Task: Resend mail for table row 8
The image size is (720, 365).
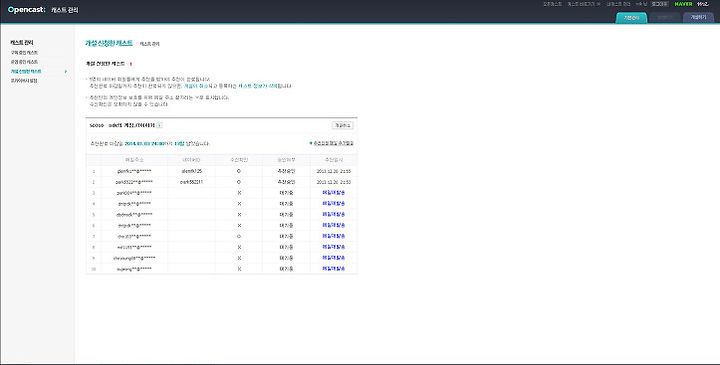Action: pos(333,247)
